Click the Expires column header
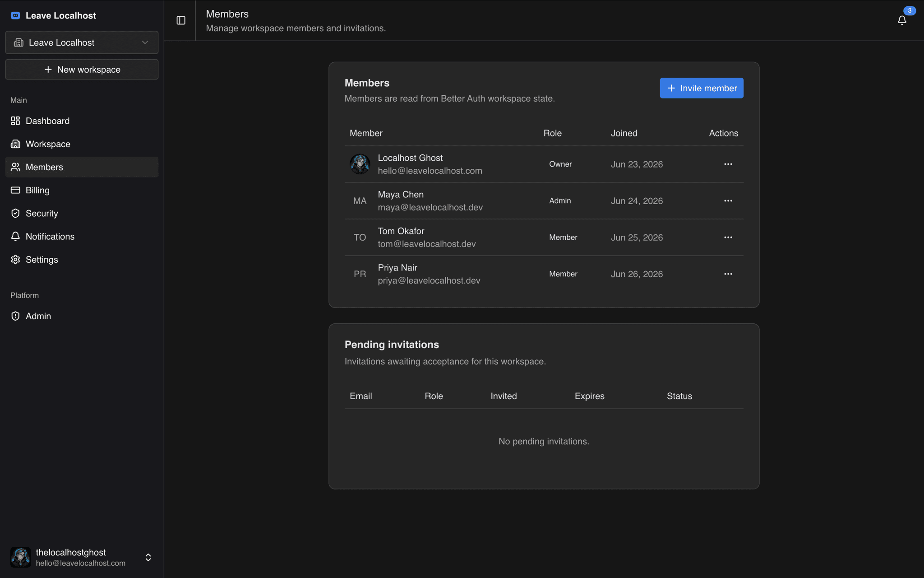Image resolution: width=924 pixels, height=578 pixels. coord(589,396)
